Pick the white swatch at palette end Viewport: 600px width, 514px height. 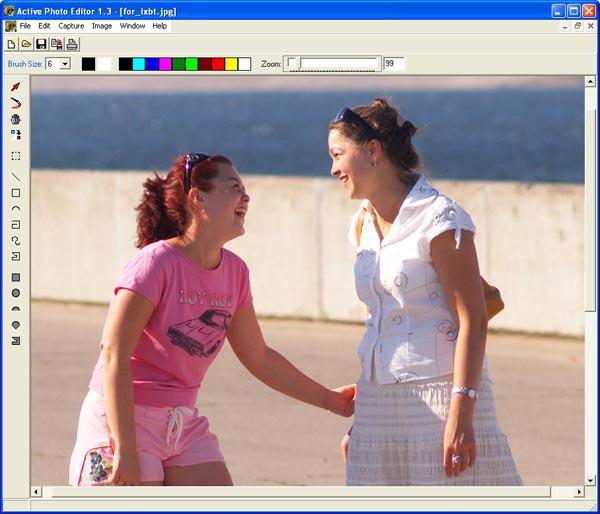[244, 64]
